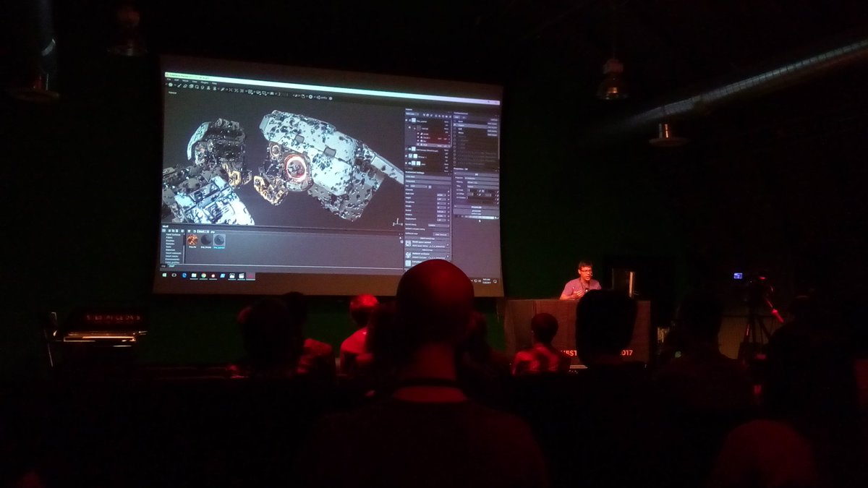
Task: Open the Base Color channel dropdown in Layers
Action: click(412, 114)
